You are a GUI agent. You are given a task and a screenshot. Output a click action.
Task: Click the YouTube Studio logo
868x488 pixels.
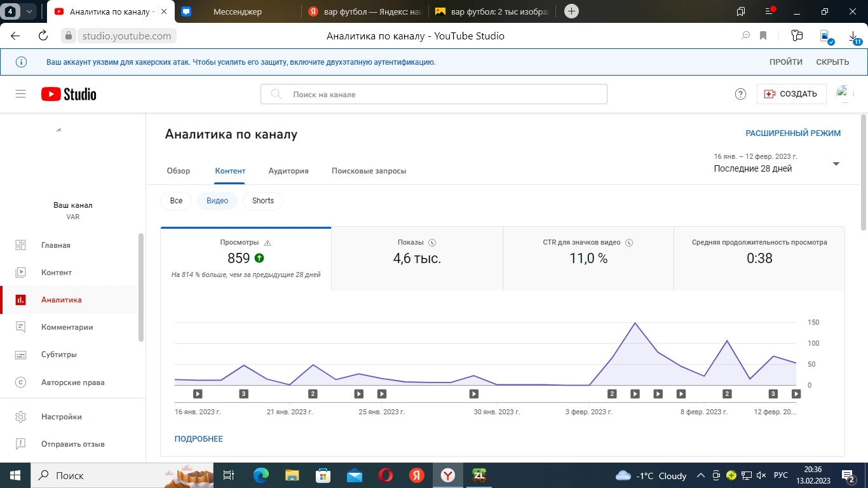[69, 94]
